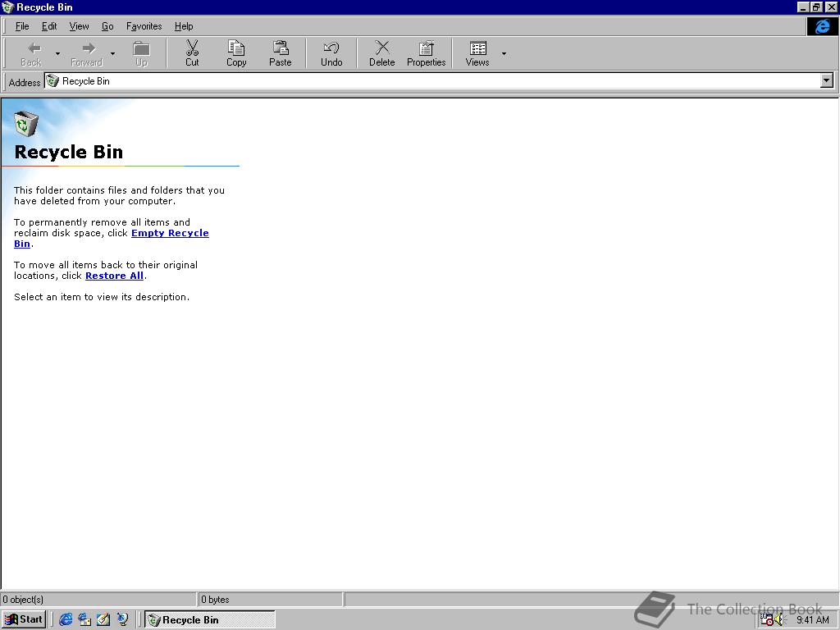Screen dimensions: 840x630
Task: Open the View menu
Action: (x=79, y=26)
